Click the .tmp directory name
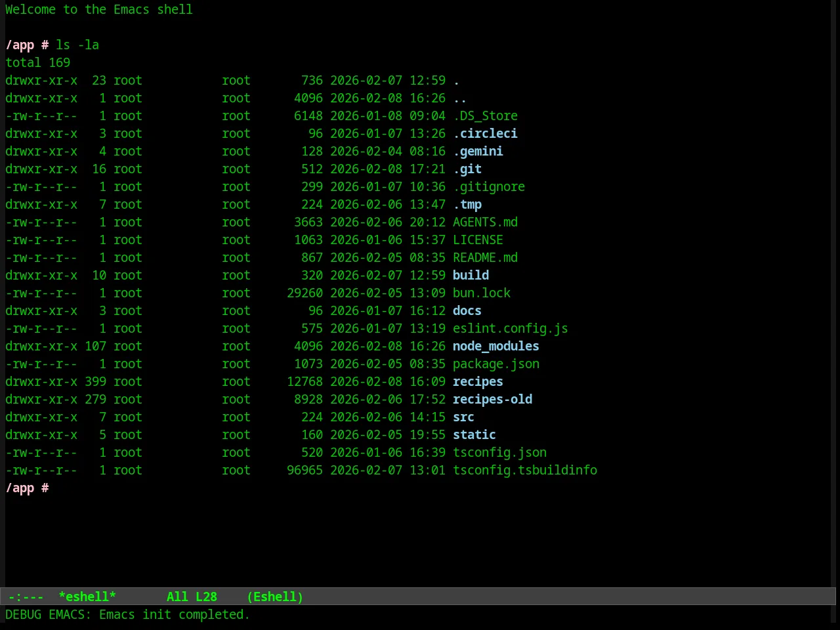The height and width of the screenshot is (630, 840). click(467, 204)
